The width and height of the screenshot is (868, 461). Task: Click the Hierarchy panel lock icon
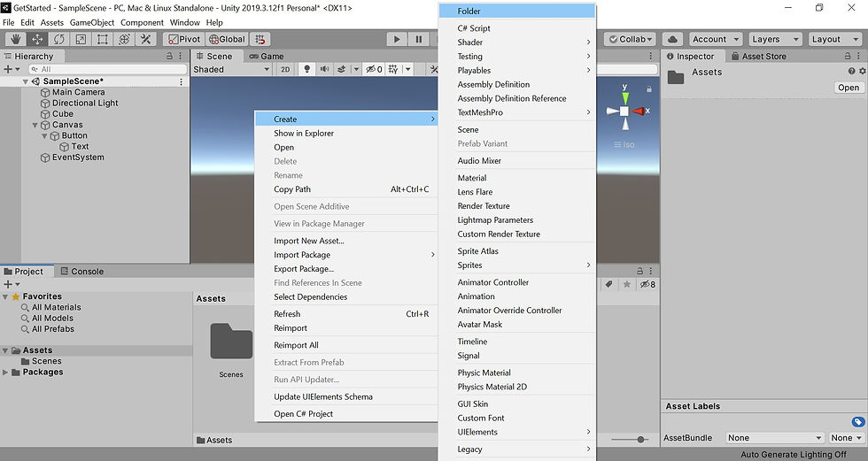169,56
